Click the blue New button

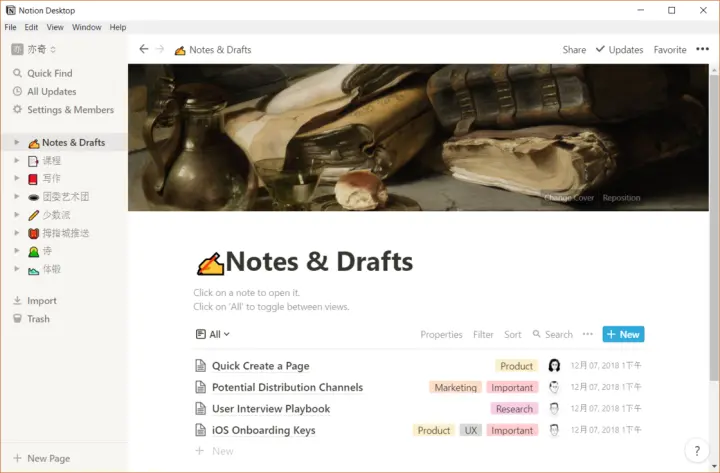pos(623,334)
